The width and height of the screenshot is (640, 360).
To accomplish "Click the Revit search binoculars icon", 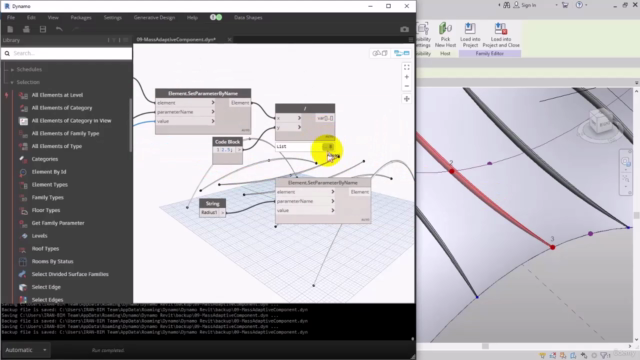I will click(507, 5).
